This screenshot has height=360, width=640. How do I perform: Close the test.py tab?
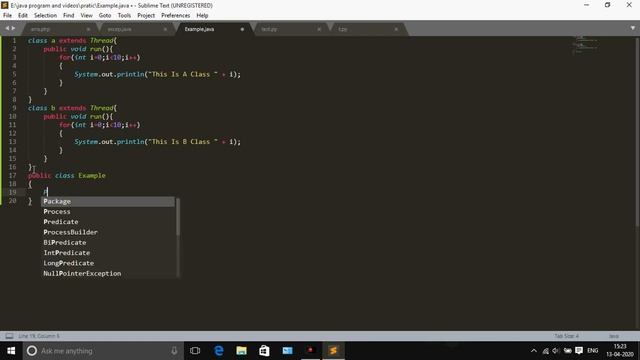[319, 29]
